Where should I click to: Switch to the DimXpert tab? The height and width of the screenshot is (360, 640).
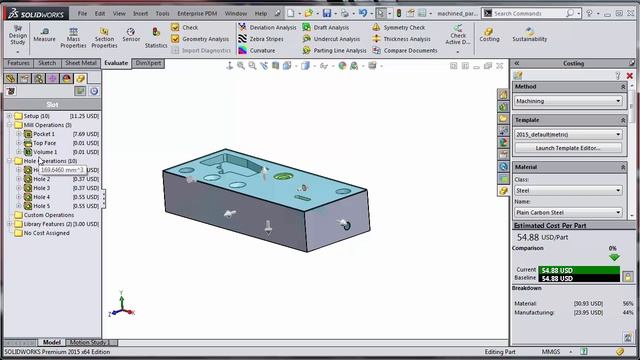pos(148,63)
